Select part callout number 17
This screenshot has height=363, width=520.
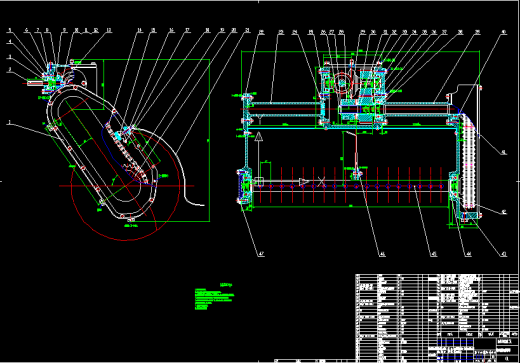tap(188, 30)
